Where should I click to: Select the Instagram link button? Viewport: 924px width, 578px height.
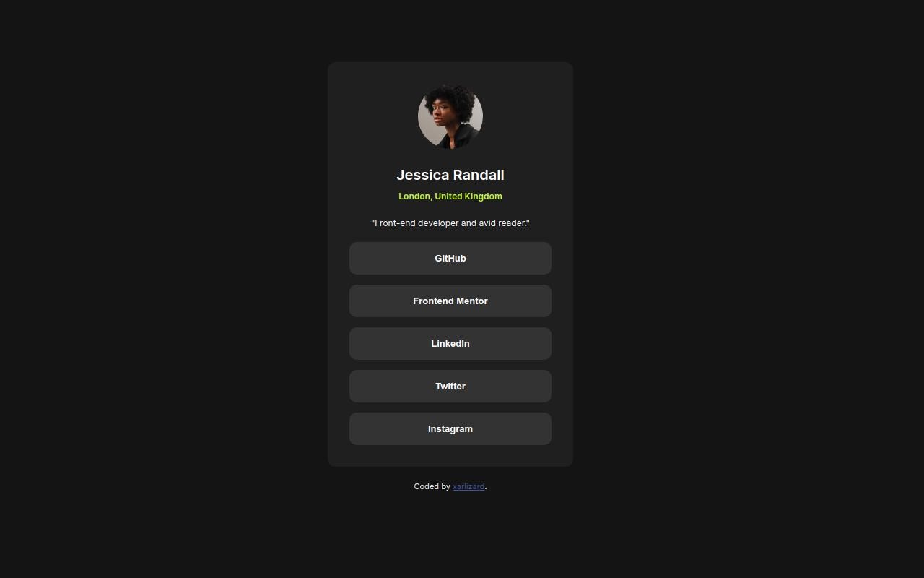point(450,428)
